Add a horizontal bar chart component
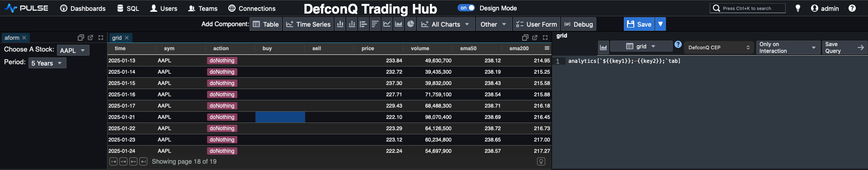Image resolution: width=868 pixels, height=170 pixels. pos(363,24)
